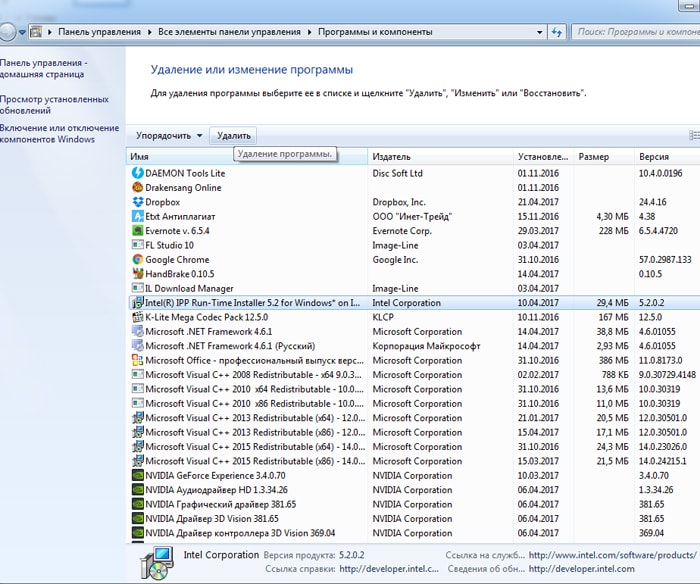Screen dimensions: 700x584
Task: Click the publisher cell ООО "Инет-Трейд"
Action: pos(412,217)
